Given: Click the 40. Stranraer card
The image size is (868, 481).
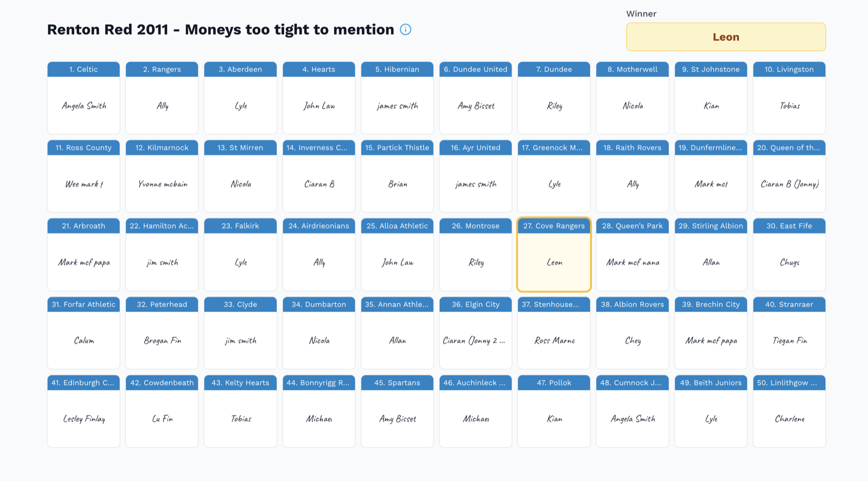Looking at the screenshot, I should coord(789,333).
